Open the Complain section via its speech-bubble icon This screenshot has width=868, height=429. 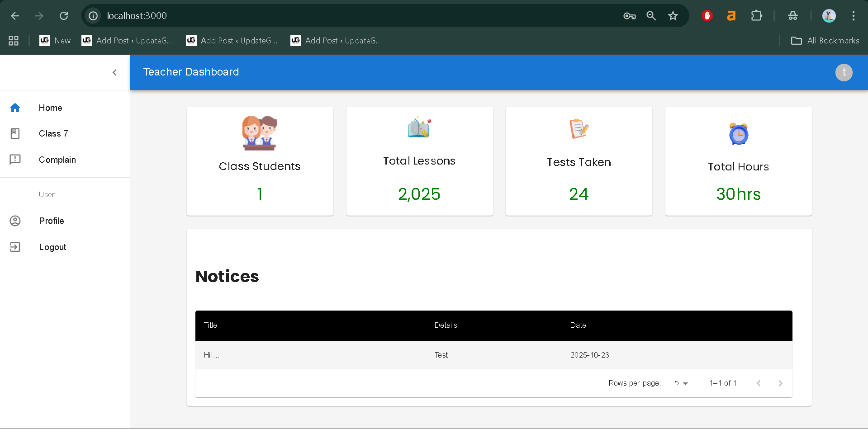point(15,160)
